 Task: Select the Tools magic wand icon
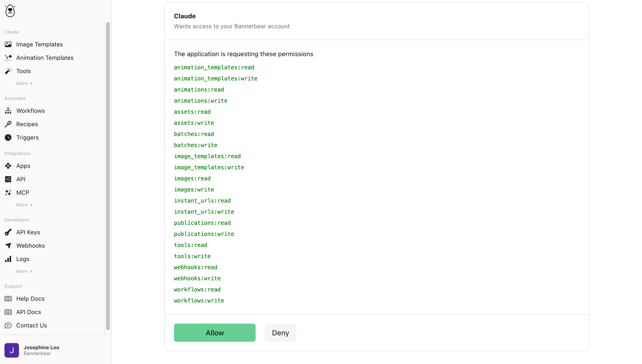click(8, 71)
